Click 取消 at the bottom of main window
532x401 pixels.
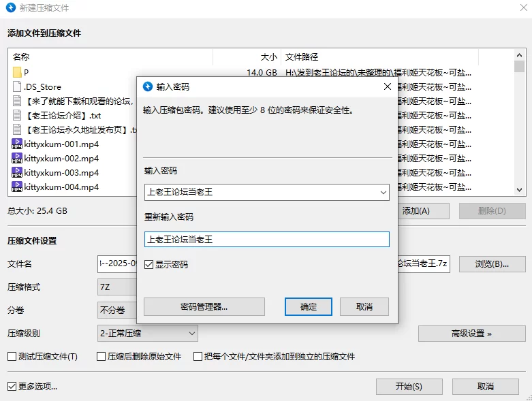486,387
